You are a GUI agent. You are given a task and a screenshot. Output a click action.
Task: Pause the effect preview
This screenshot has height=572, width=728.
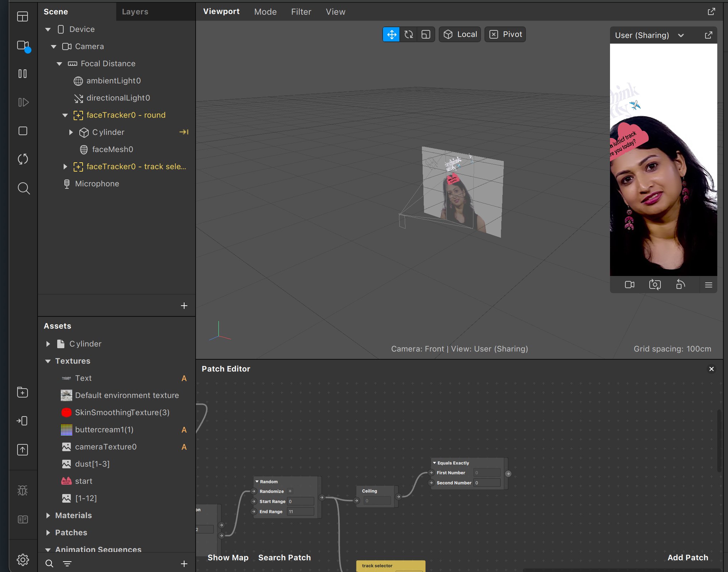23,74
